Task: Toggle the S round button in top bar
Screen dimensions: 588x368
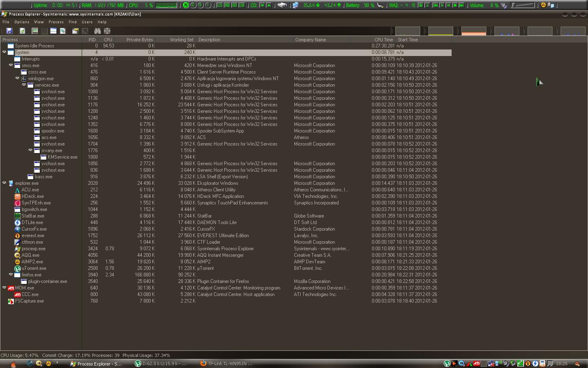Action: [200, 5]
